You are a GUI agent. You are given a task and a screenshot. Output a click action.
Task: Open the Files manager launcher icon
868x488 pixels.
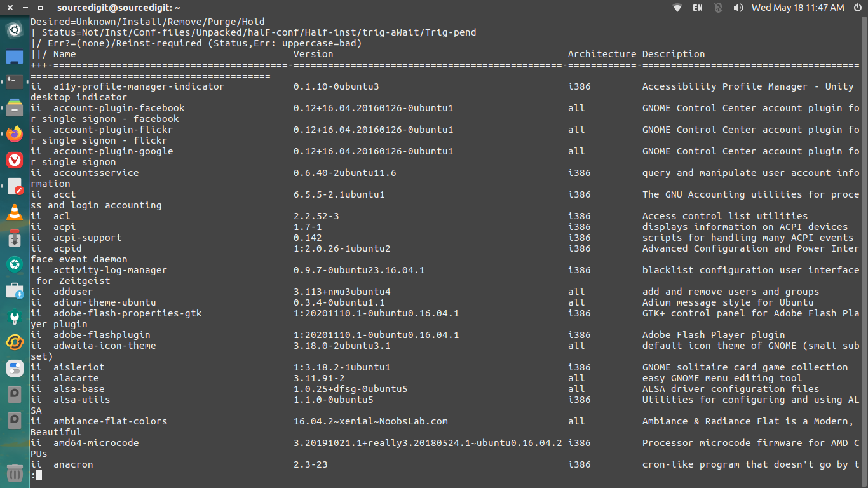pos(14,107)
